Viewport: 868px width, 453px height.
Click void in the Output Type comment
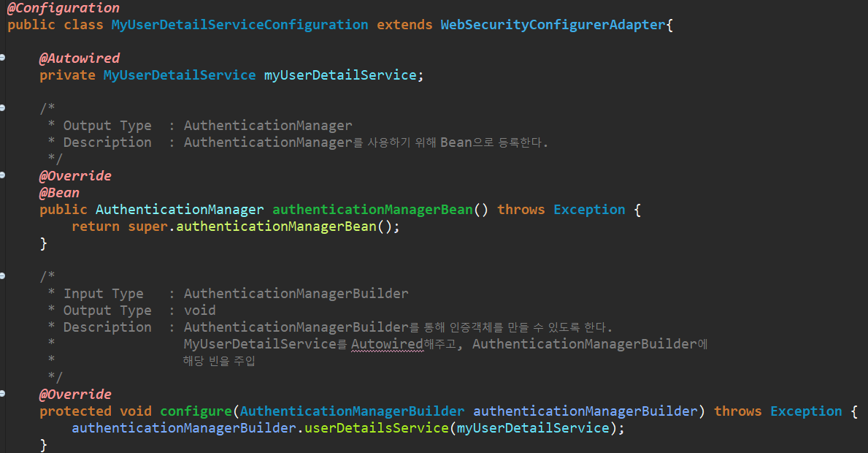200,311
